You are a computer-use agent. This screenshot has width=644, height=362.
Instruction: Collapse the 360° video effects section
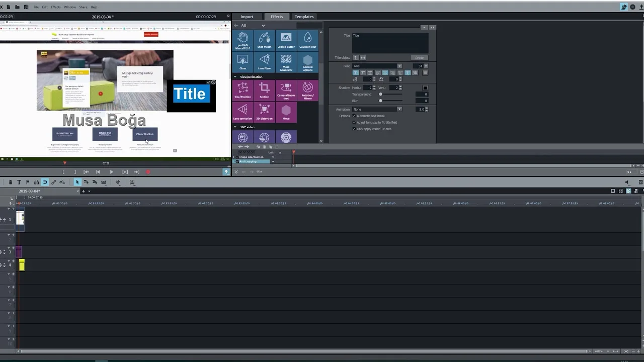(235, 127)
